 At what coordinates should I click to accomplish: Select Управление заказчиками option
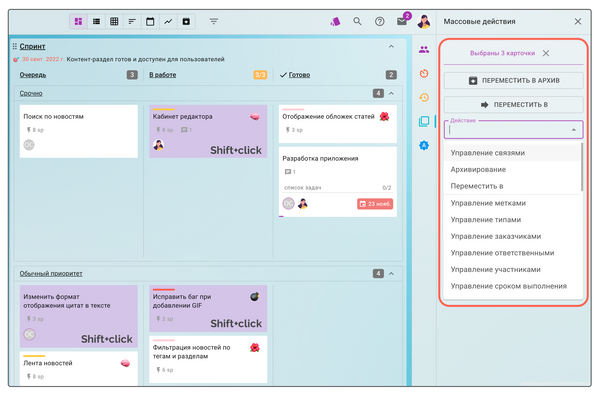coord(512,237)
